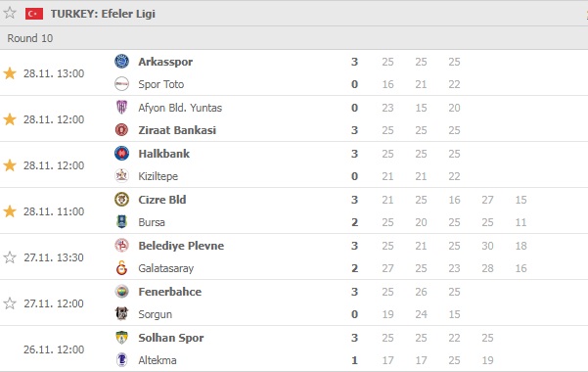Remove star from Cizre Bld vs Bursa match
The width and height of the screenshot is (588, 372).
pyautogui.click(x=10, y=211)
